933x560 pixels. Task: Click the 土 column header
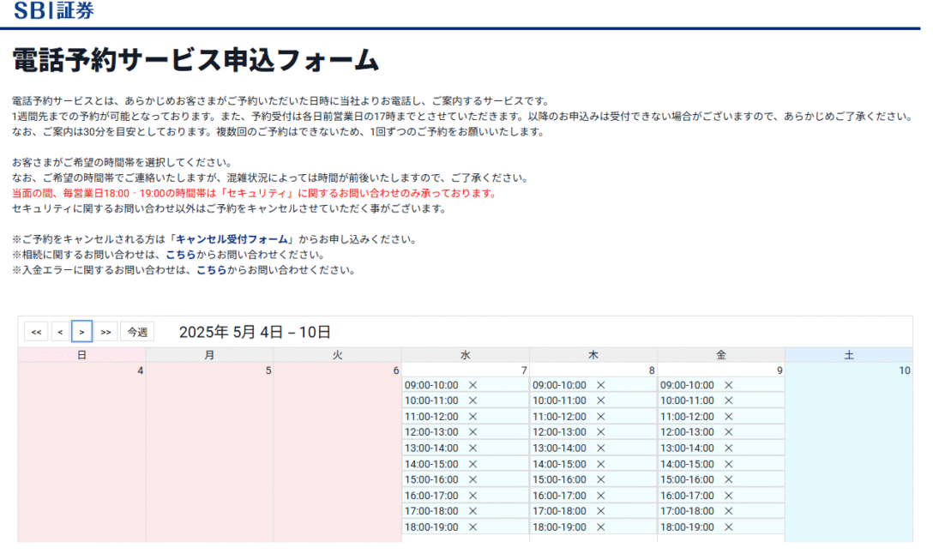point(848,355)
